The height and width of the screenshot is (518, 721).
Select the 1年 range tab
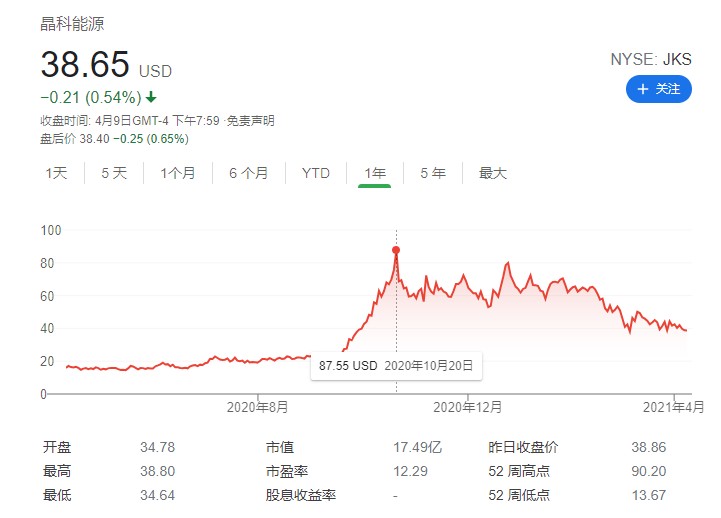(375, 173)
